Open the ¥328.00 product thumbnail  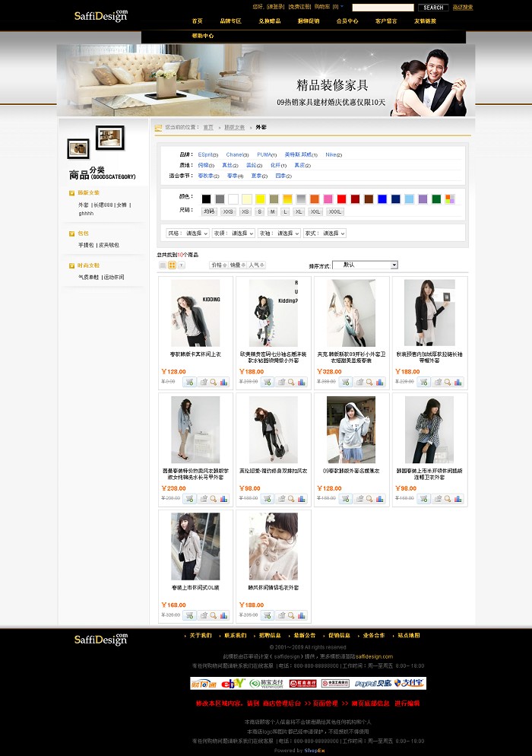click(x=351, y=313)
